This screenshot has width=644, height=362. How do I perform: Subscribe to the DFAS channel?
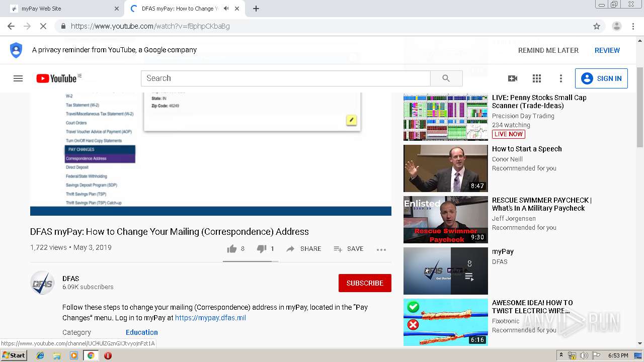pyautogui.click(x=365, y=283)
